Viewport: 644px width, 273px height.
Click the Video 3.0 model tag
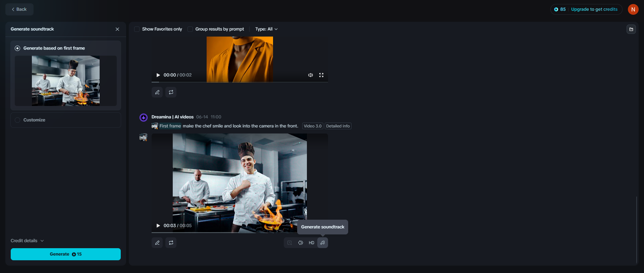pyautogui.click(x=313, y=126)
